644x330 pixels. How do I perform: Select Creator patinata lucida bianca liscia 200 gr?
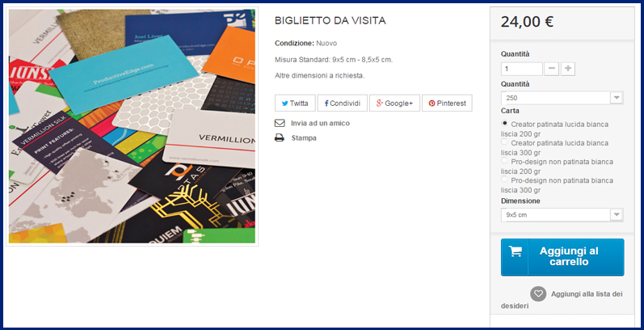pyautogui.click(x=504, y=123)
